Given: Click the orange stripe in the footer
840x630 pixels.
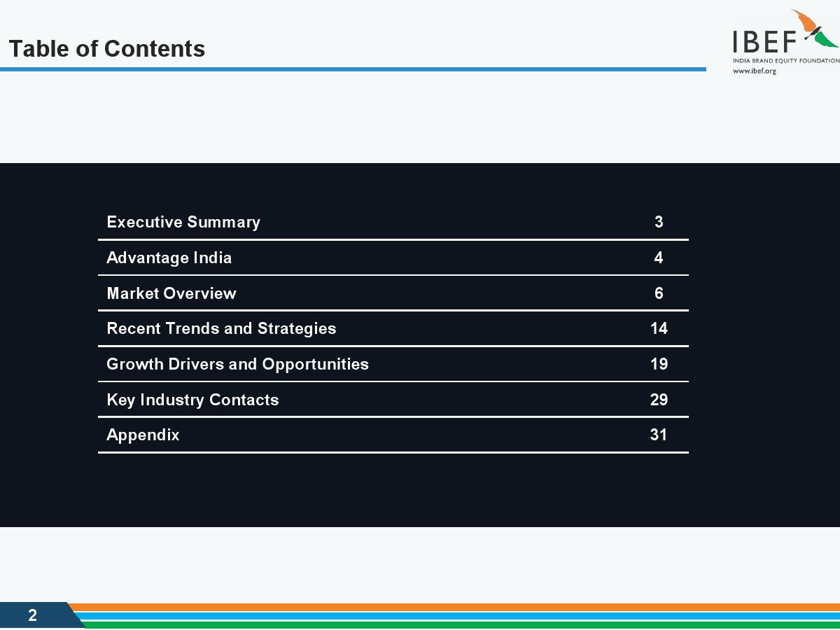Looking at the screenshot, I should 455,607.
